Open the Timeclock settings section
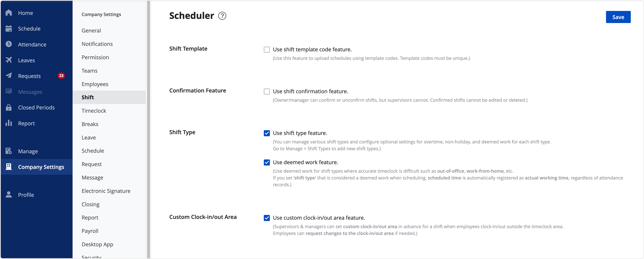The width and height of the screenshot is (644, 259). click(94, 111)
